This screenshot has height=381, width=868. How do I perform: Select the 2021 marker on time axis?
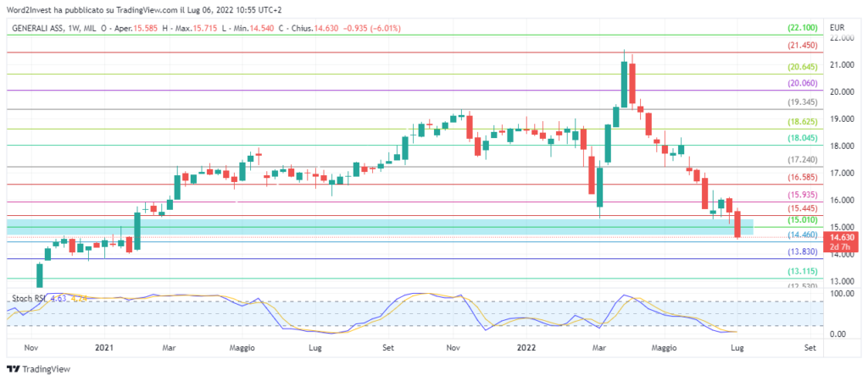[104, 347]
